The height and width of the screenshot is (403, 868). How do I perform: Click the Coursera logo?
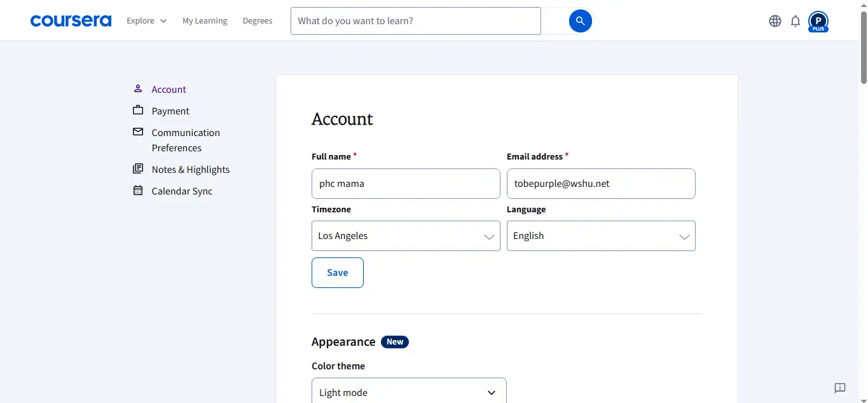coord(71,21)
